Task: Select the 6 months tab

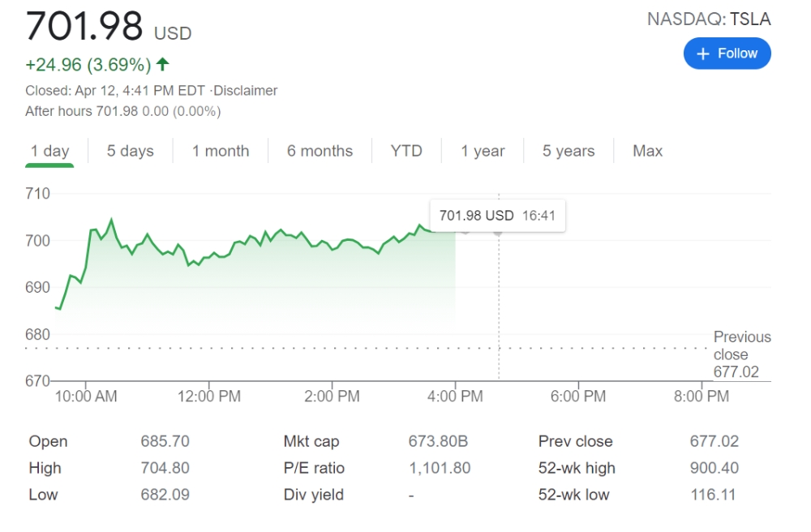Action: pos(320,151)
